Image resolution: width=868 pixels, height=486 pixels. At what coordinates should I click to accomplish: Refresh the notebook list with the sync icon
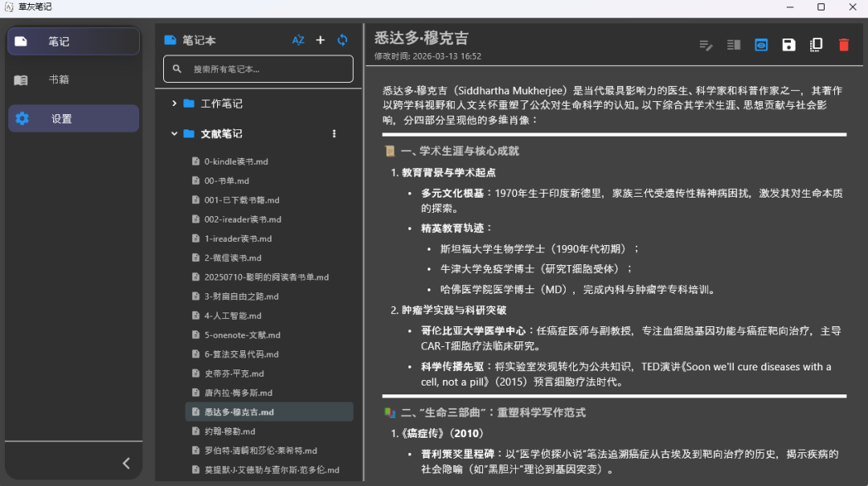point(342,40)
